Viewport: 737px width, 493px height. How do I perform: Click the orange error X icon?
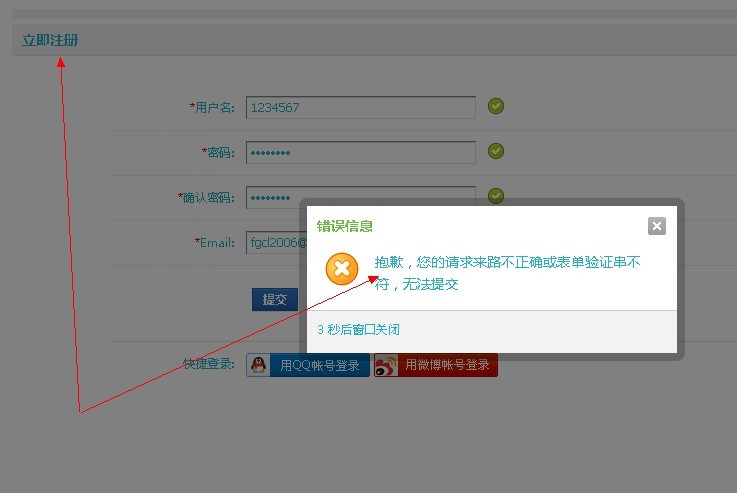click(x=342, y=269)
